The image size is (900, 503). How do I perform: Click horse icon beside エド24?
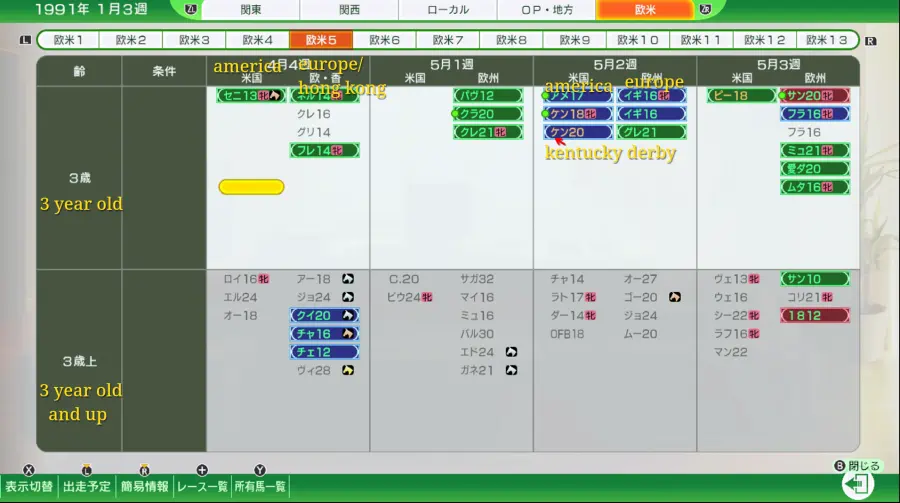point(511,352)
